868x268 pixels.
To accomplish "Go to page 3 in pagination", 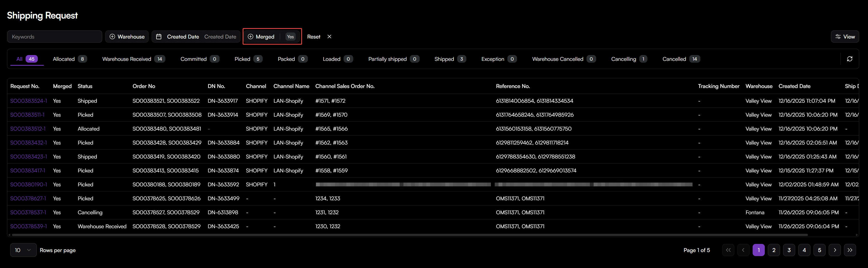I will pyautogui.click(x=789, y=250).
